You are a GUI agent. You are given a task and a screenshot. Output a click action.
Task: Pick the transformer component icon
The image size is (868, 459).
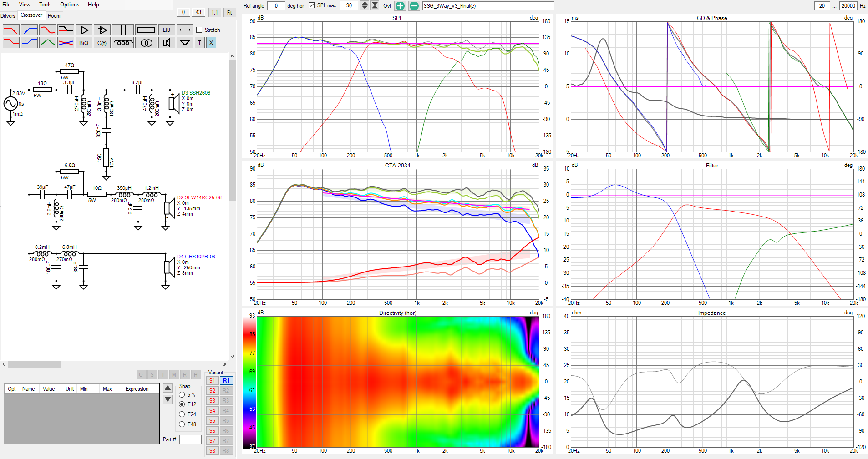point(146,43)
